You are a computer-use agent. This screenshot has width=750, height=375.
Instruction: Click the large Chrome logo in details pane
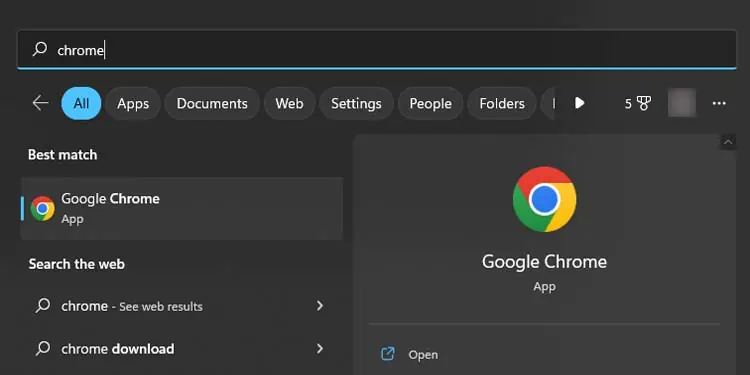tap(544, 199)
